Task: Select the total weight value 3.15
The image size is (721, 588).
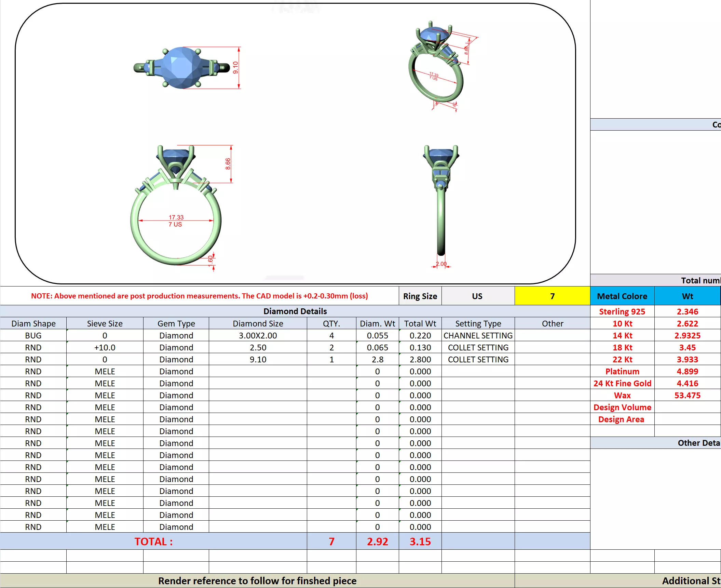Action: coord(420,542)
